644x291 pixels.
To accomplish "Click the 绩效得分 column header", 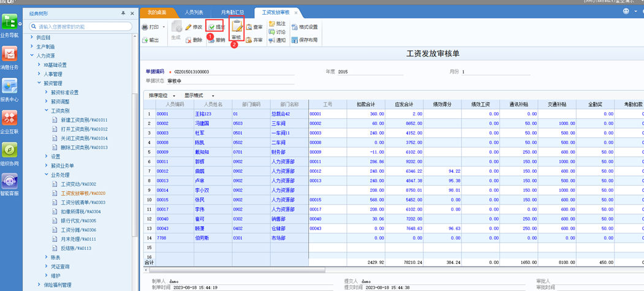I will 442,104.
